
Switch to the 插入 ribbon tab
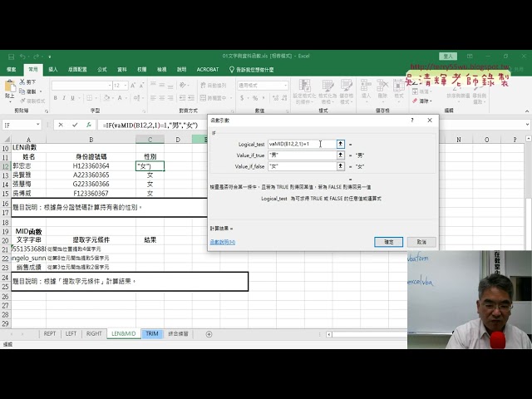click(x=53, y=70)
